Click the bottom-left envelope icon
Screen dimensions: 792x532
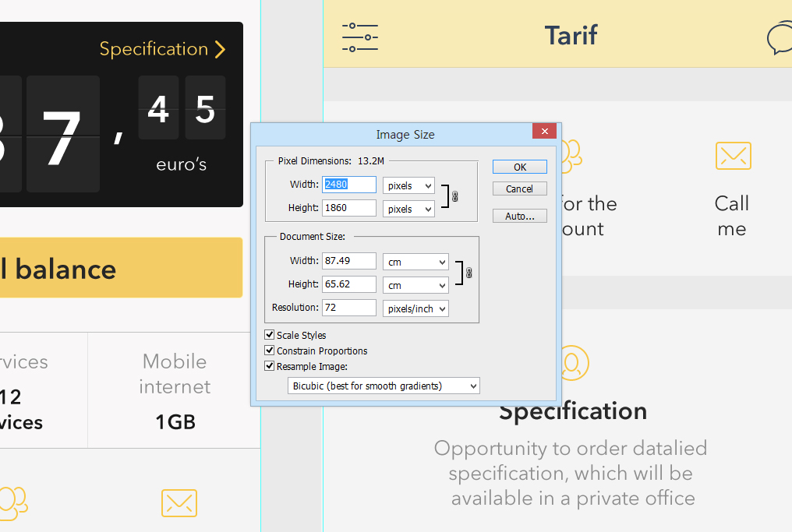click(x=179, y=502)
